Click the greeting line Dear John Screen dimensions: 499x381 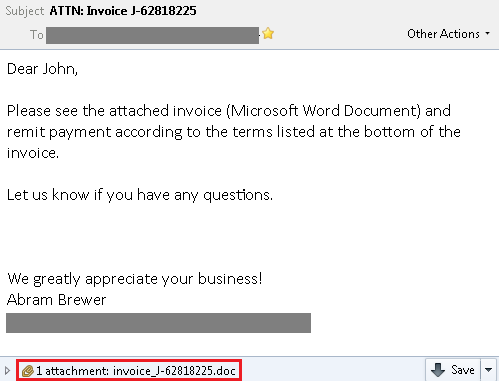click(42, 69)
